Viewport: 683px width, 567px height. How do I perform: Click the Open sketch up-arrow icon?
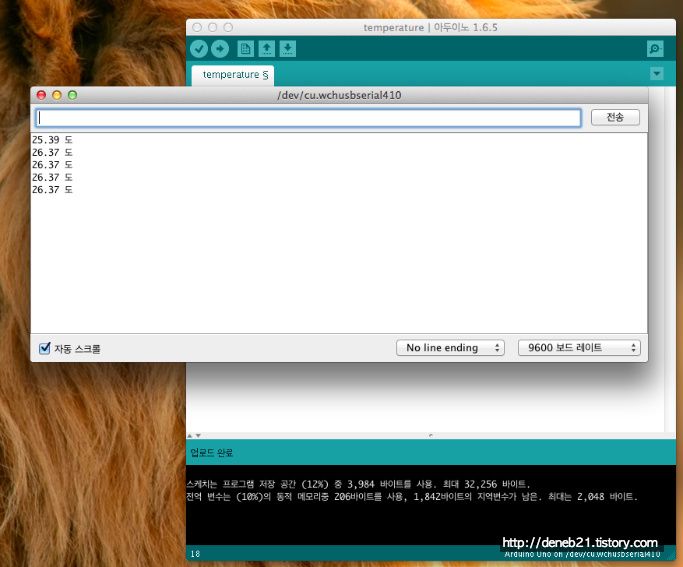pos(267,49)
